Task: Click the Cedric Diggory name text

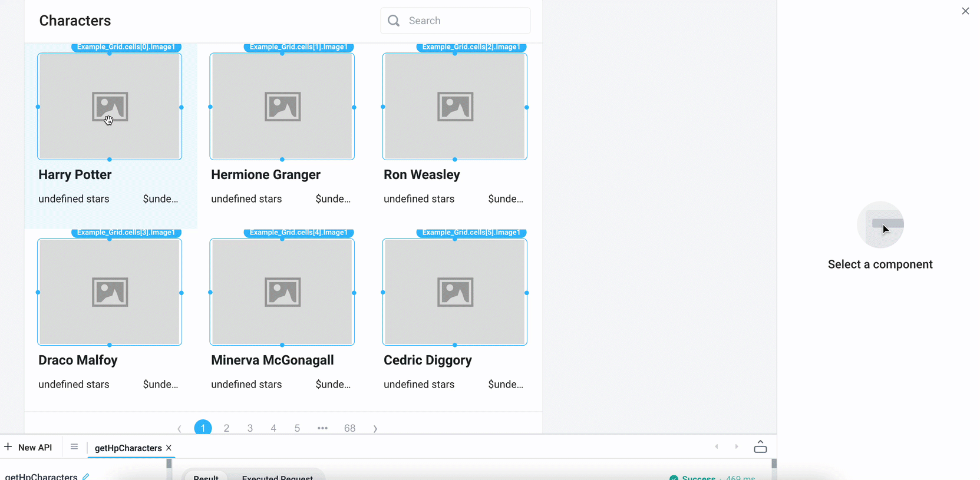Action: click(x=428, y=360)
